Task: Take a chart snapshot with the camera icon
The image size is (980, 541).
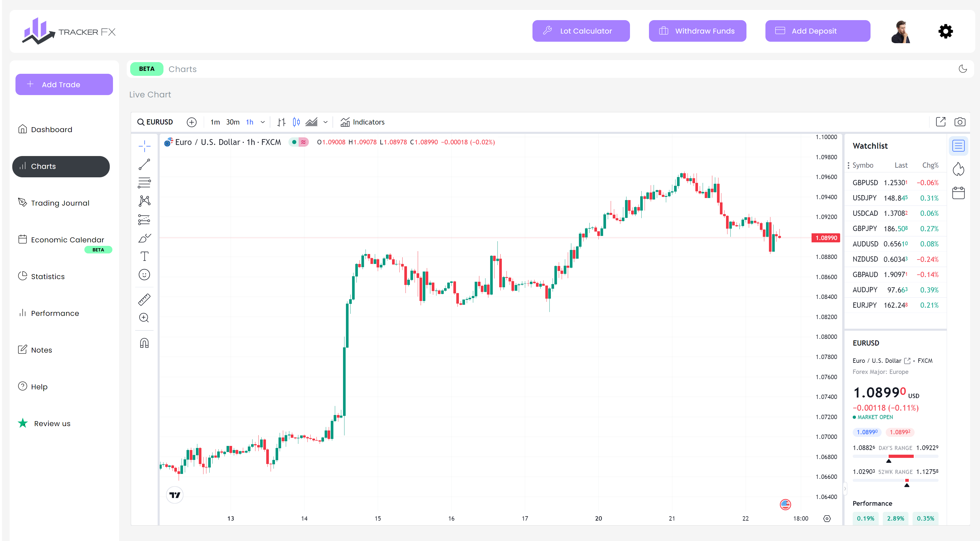Action: [960, 122]
